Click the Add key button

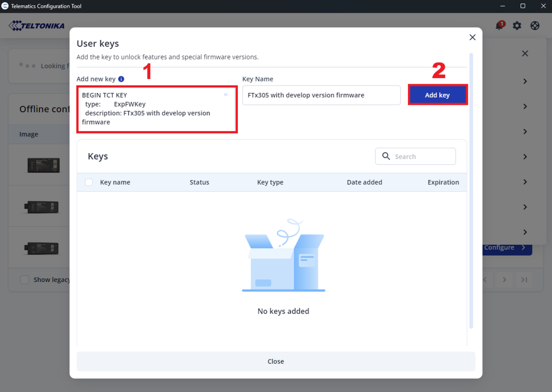(437, 95)
